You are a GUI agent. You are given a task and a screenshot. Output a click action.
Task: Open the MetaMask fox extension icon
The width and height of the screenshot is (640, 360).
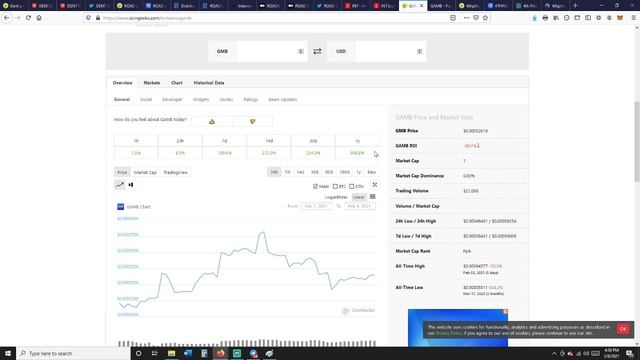[x=620, y=18]
